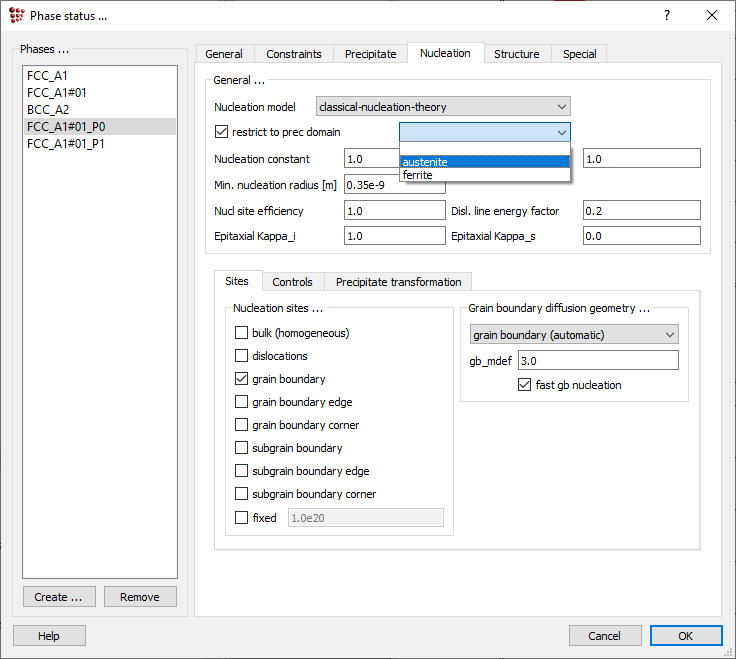Toggle restrict to prec domain checkbox
Screen dimensions: 736x659
(222, 132)
